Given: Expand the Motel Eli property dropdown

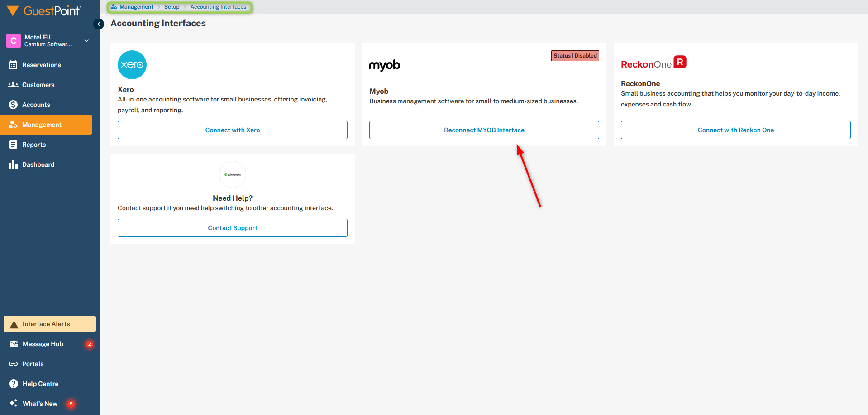Looking at the screenshot, I should (86, 41).
